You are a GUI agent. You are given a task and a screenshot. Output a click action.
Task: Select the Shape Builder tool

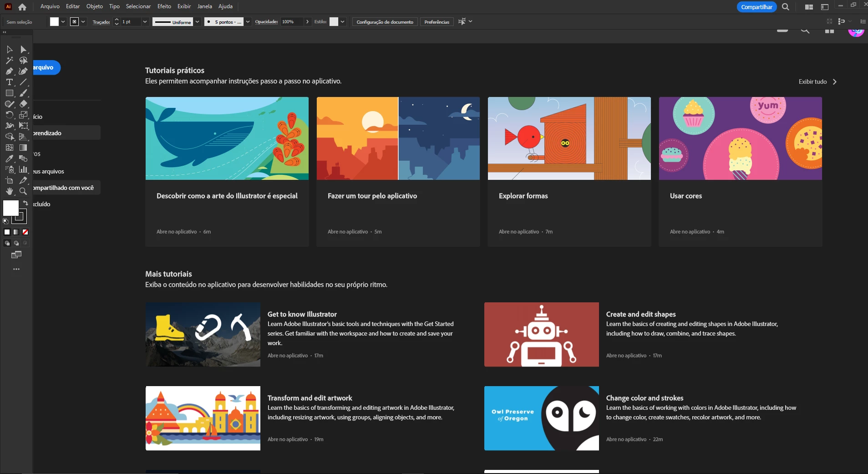click(9, 137)
